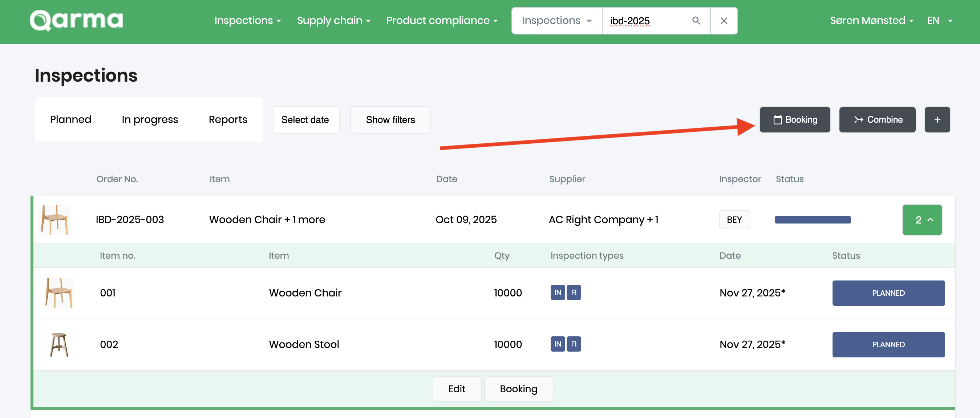Open the Inspections navigation dropdown
Viewport: 980px width, 418px height.
point(248,21)
